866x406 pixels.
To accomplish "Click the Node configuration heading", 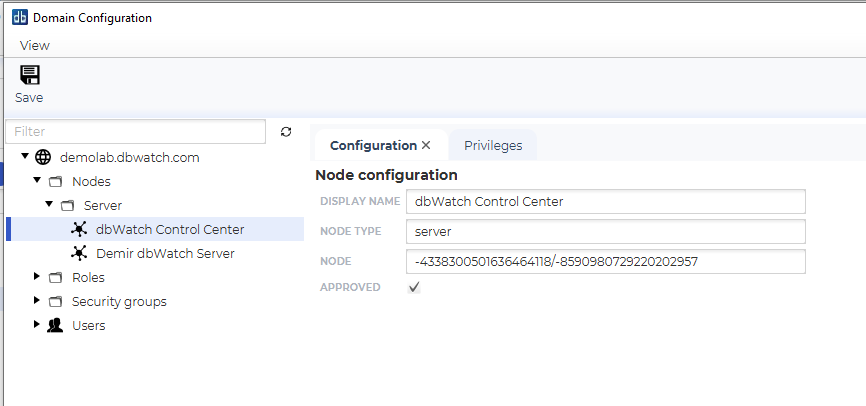I will coord(386,175).
